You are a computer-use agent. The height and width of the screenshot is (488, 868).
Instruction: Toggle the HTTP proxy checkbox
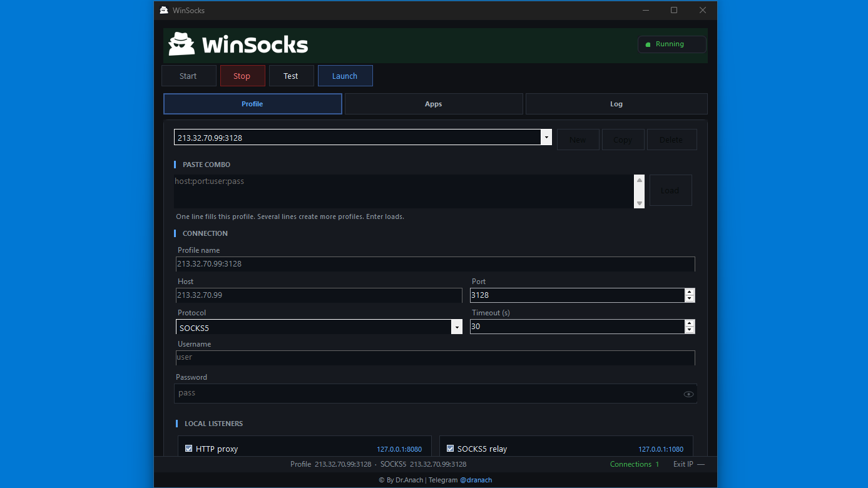(x=189, y=449)
